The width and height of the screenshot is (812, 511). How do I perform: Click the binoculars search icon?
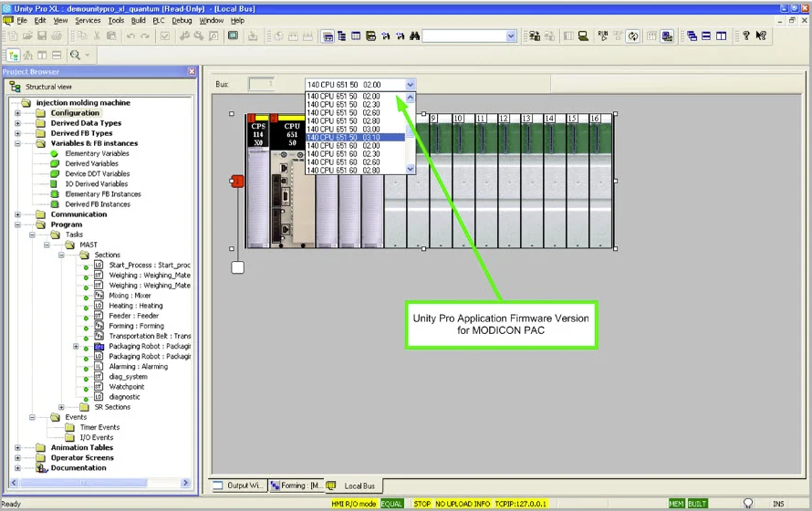414,36
